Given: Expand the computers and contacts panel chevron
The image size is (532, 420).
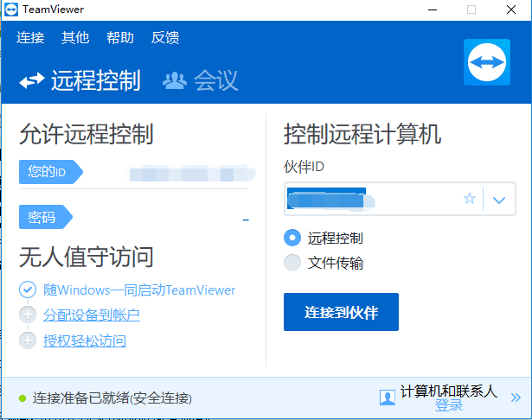Looking at the screenshot, I should [x=516, y=398].
